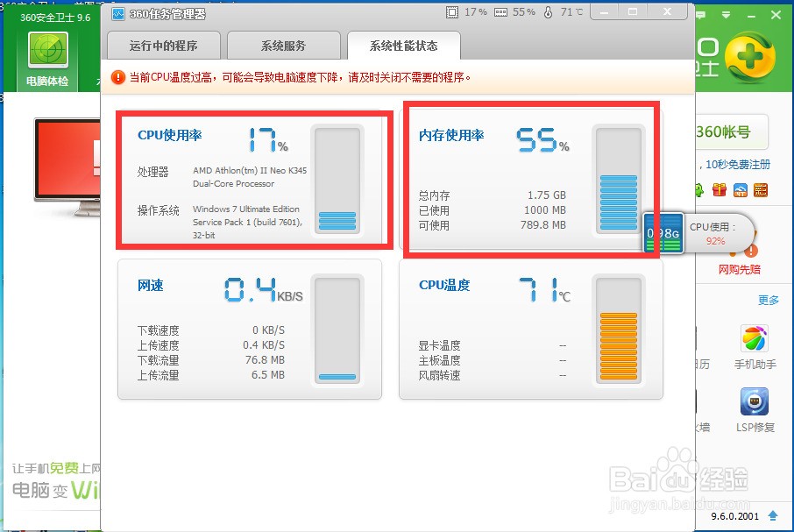The image size is (794, 532).
Task: Click the memory icon beside 55% in title bar
Action: (500, 12)
